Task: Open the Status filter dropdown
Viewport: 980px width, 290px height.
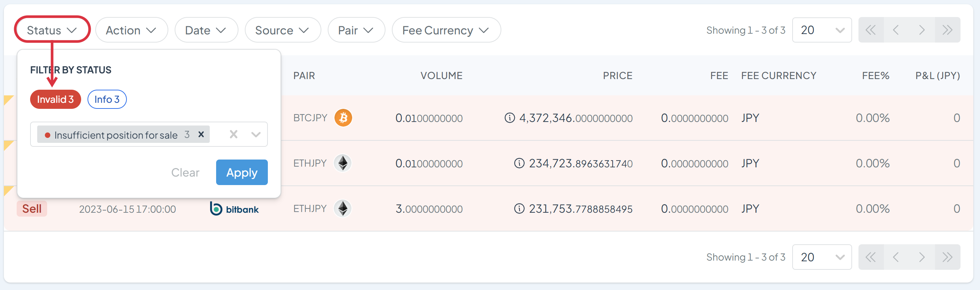Action: click(x=52, y=30)
